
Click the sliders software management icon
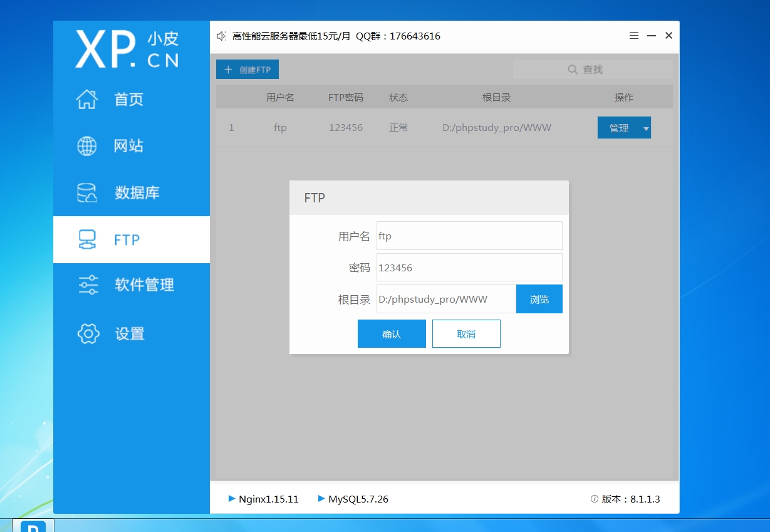[88, 285]
